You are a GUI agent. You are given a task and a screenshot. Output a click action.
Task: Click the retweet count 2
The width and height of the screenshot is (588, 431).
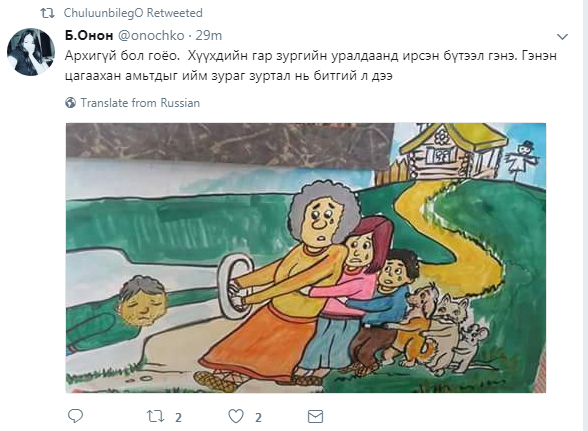click(178, 417)
